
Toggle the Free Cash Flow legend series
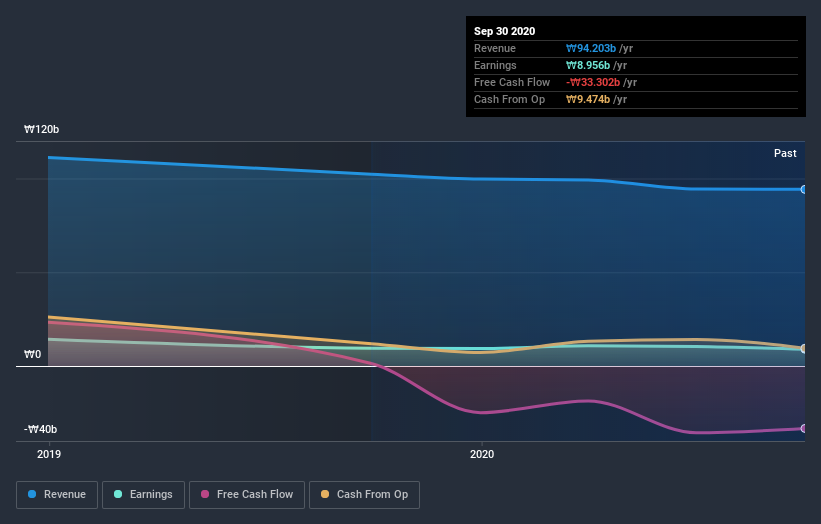(247, 495)
